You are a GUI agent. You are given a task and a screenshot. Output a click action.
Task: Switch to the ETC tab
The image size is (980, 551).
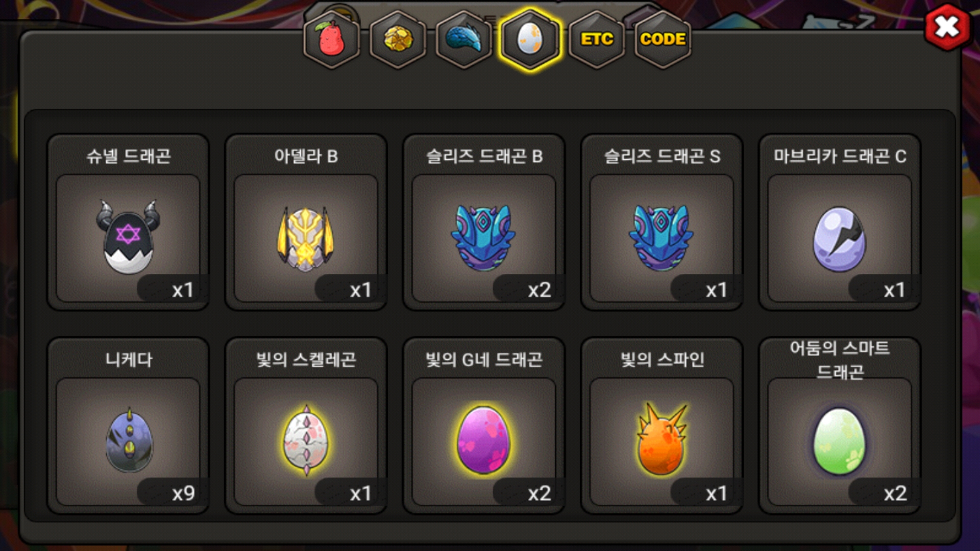click(597, 39)
